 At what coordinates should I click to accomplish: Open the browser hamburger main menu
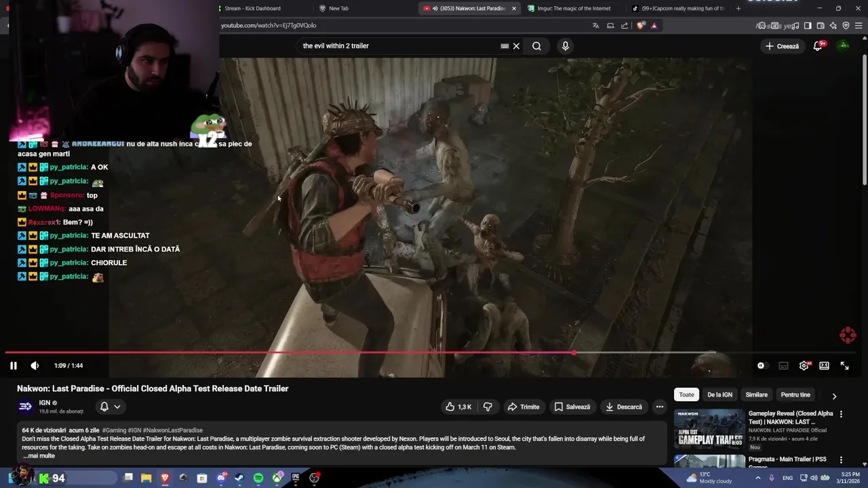[859, 26]
